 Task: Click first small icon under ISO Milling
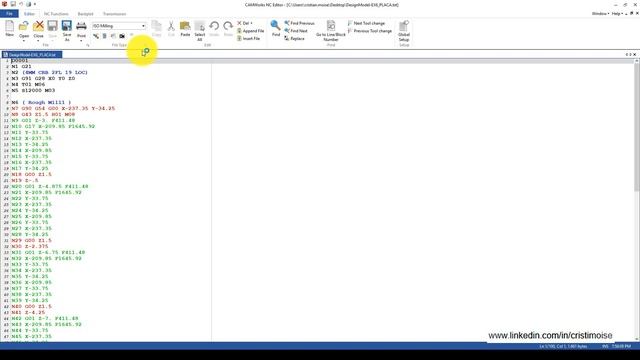pos(96,36)
